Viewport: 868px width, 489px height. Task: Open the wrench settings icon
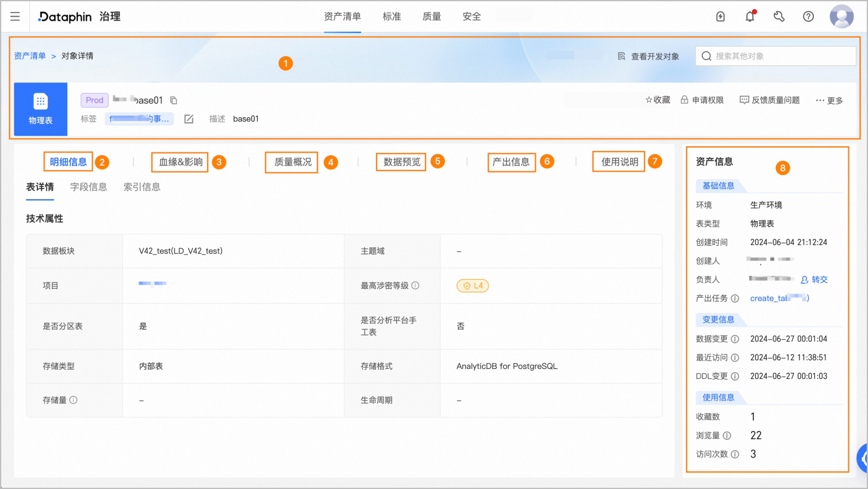pyautogui.click(x=779, y=16)
